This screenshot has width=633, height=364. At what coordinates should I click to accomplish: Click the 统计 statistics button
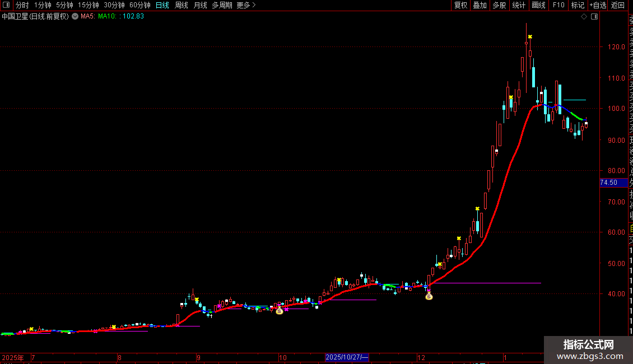[519, 5]
